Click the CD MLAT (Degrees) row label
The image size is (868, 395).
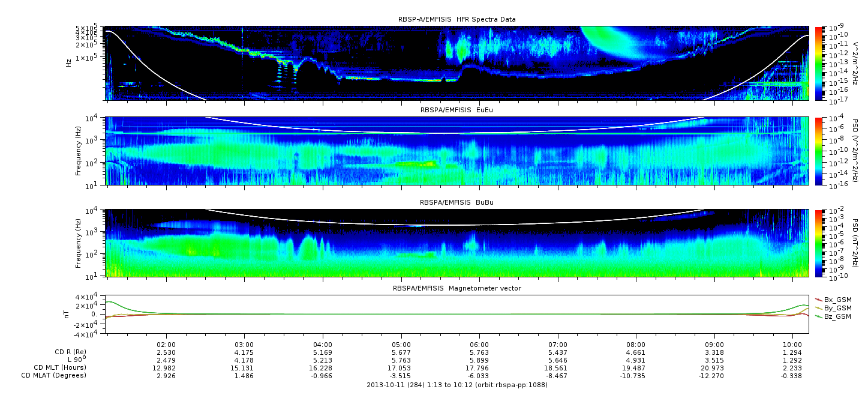(x=53, y=375)
